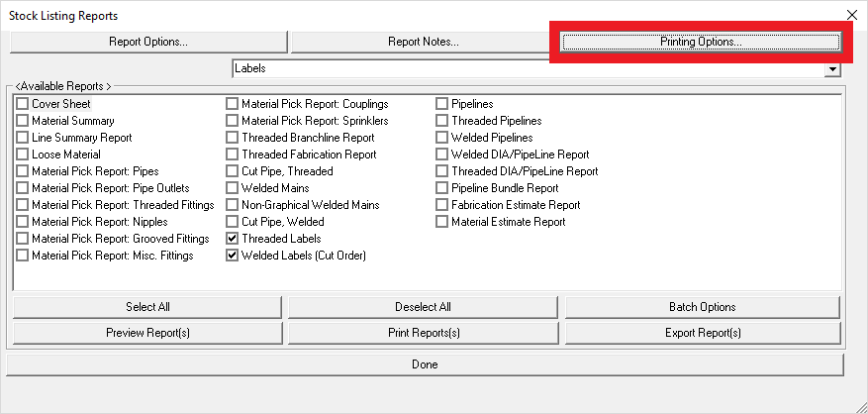Viewport: 868px width, 414px height.
Task: Enable the Material Estimate Report checkbox
Action: click(x=441, y=222)
